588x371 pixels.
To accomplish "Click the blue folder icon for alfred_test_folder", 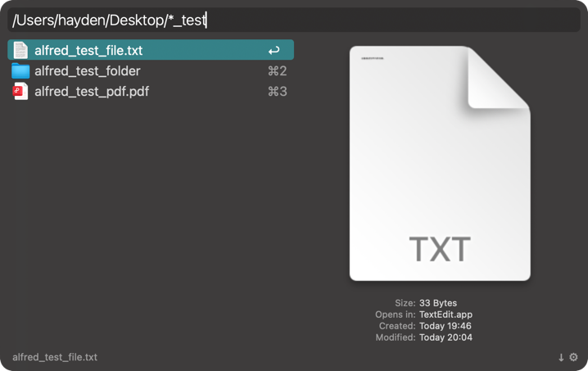I will [x=20, y=71].
